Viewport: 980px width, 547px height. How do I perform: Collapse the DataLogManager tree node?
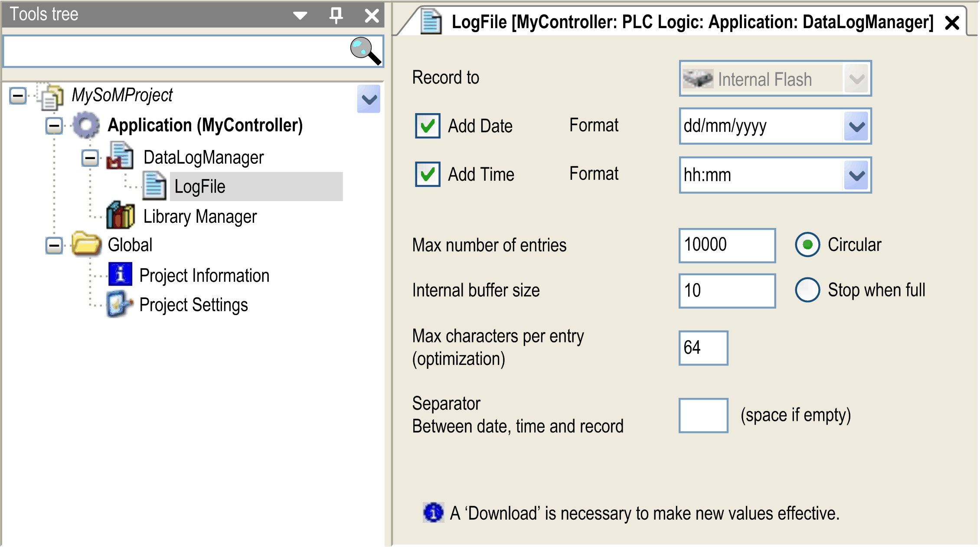click(90, 157)
